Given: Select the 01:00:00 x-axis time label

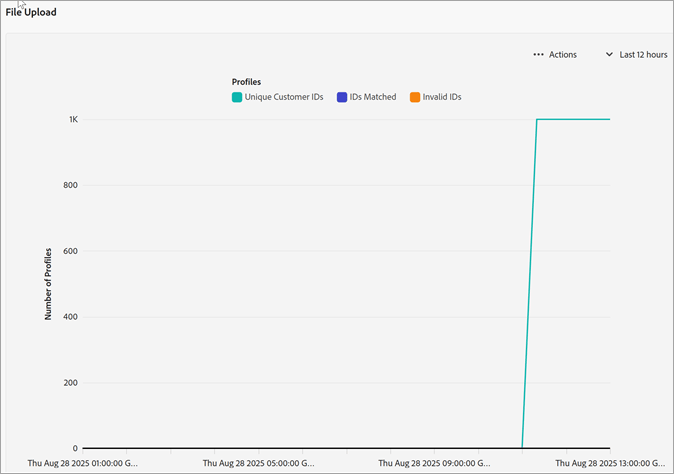Looking at the screenshot, I should (83, 463).
